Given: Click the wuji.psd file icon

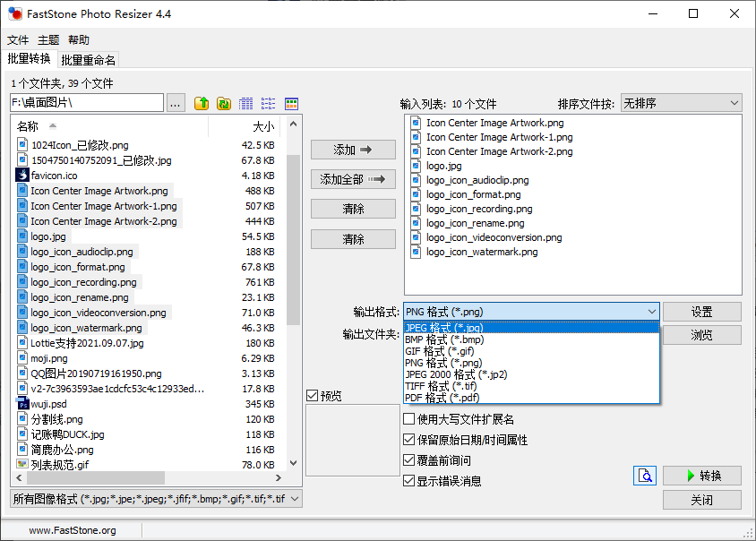Looking at the screenshot, I should [x=22, y=404].
